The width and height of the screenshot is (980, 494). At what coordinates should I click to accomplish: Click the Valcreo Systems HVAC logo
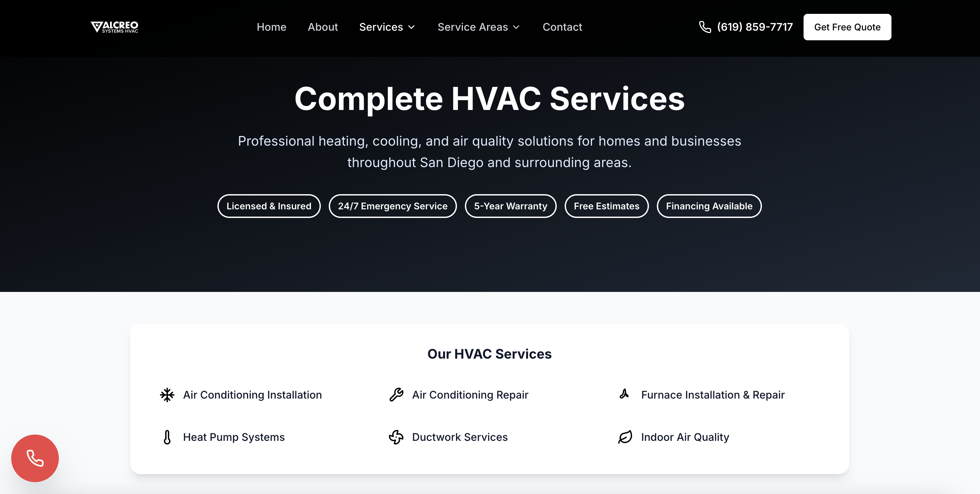tap(114, 27)
